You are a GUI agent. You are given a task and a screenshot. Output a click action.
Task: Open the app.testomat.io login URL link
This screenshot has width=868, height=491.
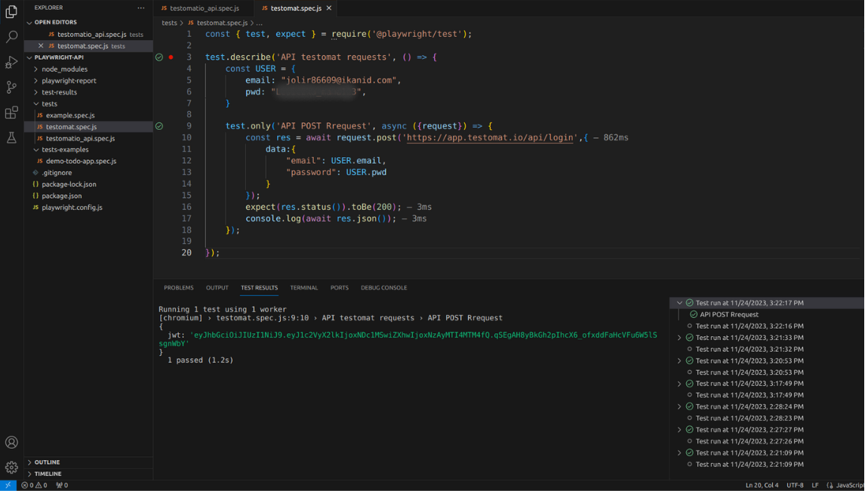click(491, 138)
